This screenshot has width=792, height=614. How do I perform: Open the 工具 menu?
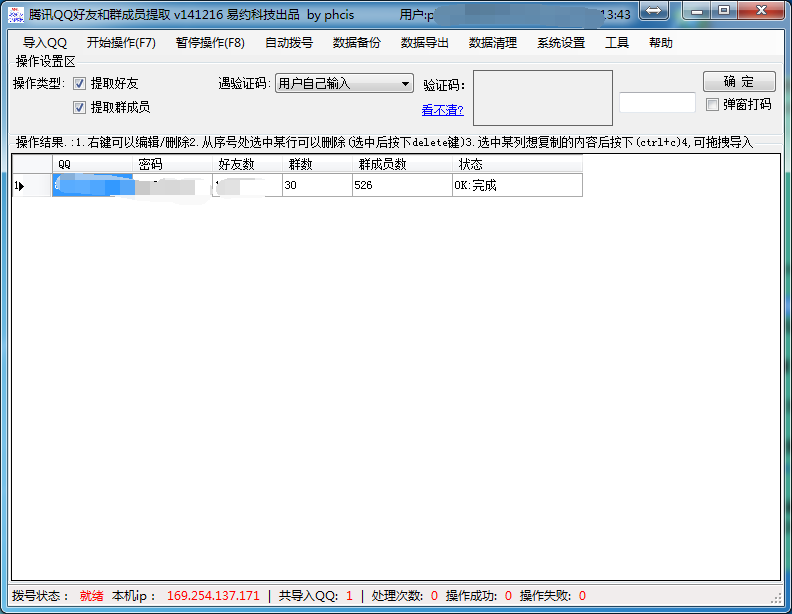(x=617, y=43)
